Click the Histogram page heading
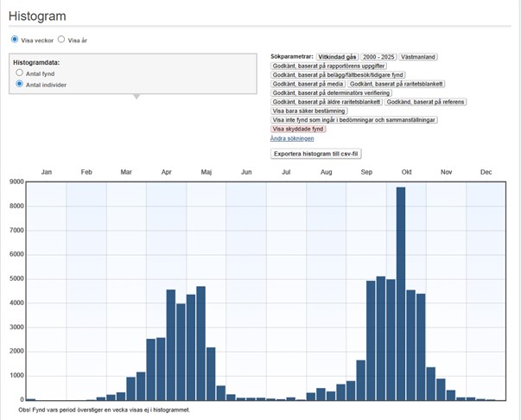The image size is (521, 420). (37, 16)
